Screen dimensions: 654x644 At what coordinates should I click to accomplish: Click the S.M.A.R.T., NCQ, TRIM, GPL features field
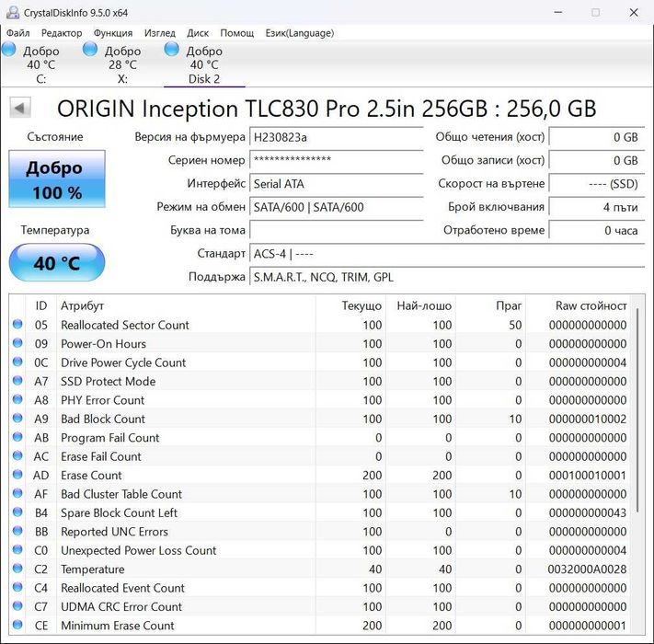(x=447, y=277)
